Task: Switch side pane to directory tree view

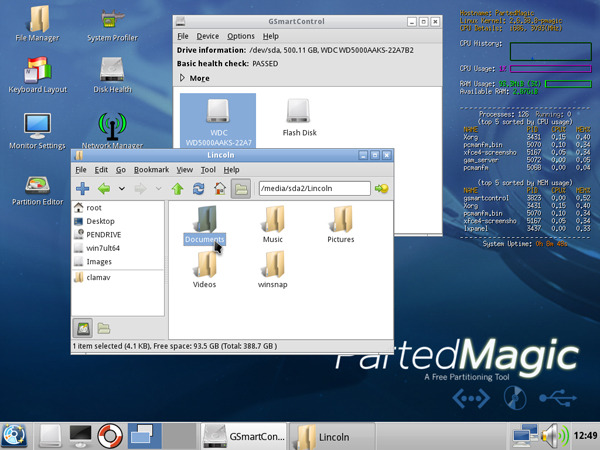Action: click(103, 327)
